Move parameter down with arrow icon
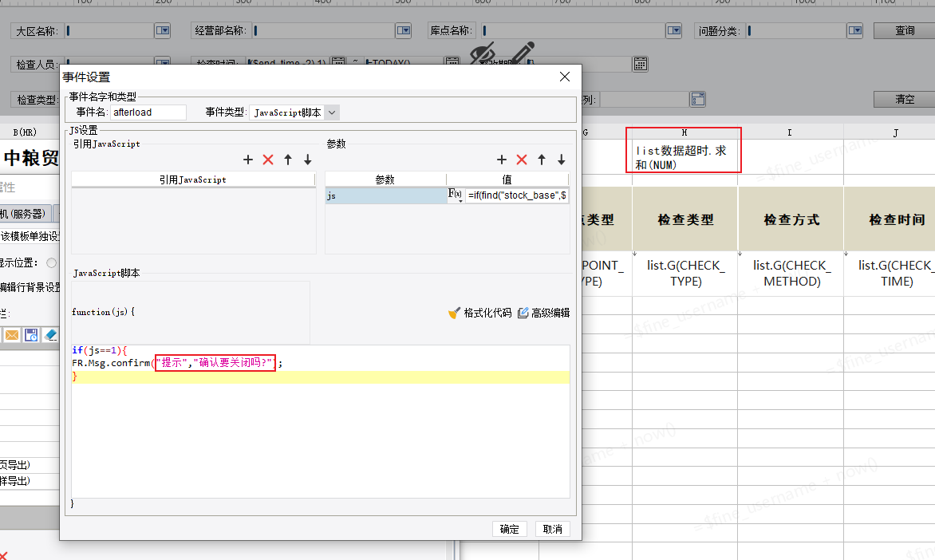Viewport: 935px width, 560px height. [x=561, y=160]
